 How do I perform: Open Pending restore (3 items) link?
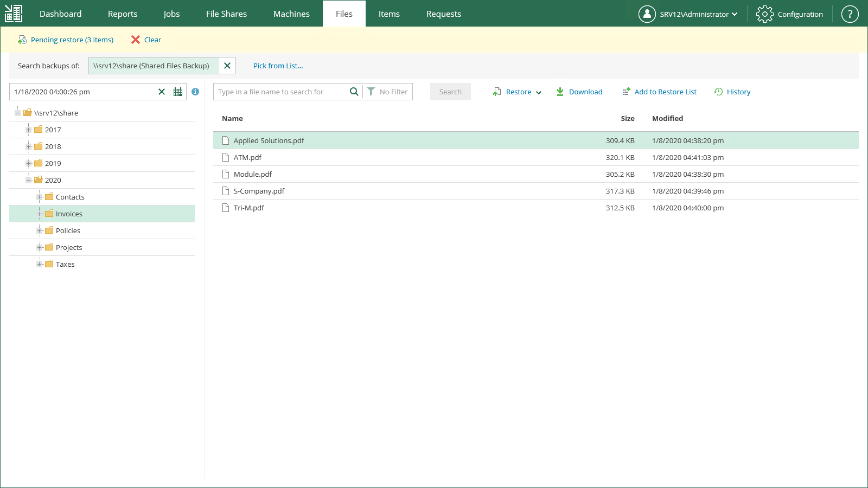pos(72,40)
